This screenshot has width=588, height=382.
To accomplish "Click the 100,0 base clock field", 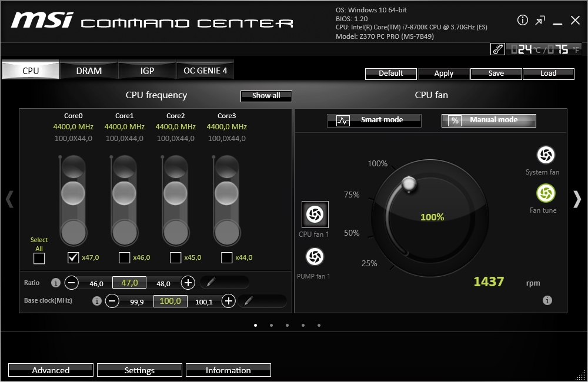I will click(x=171, y=301).
